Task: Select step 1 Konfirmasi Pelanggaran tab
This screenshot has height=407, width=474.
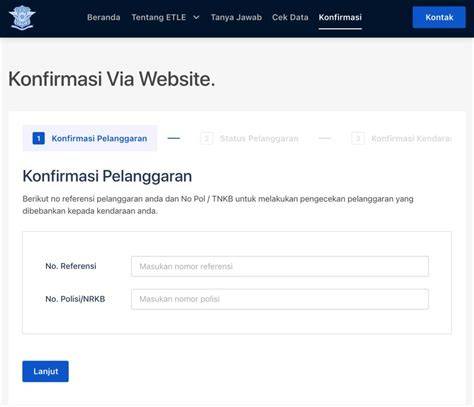Action: point(90,138)
